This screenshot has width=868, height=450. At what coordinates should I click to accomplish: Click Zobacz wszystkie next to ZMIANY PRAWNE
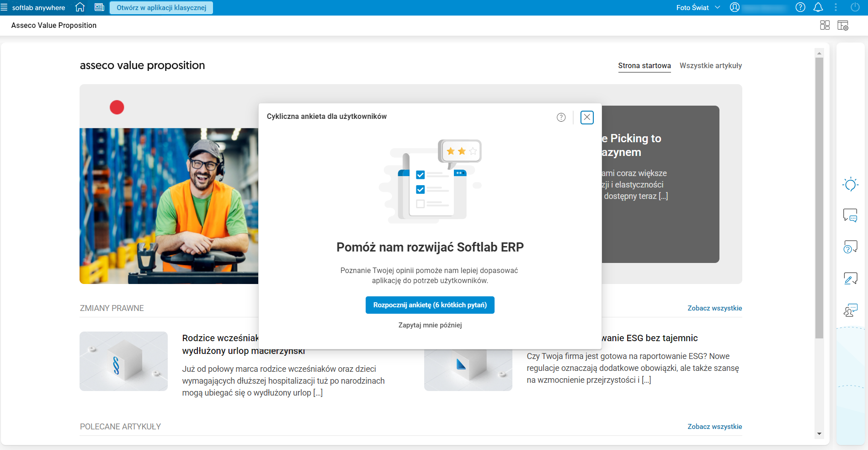tap(714, 308)
